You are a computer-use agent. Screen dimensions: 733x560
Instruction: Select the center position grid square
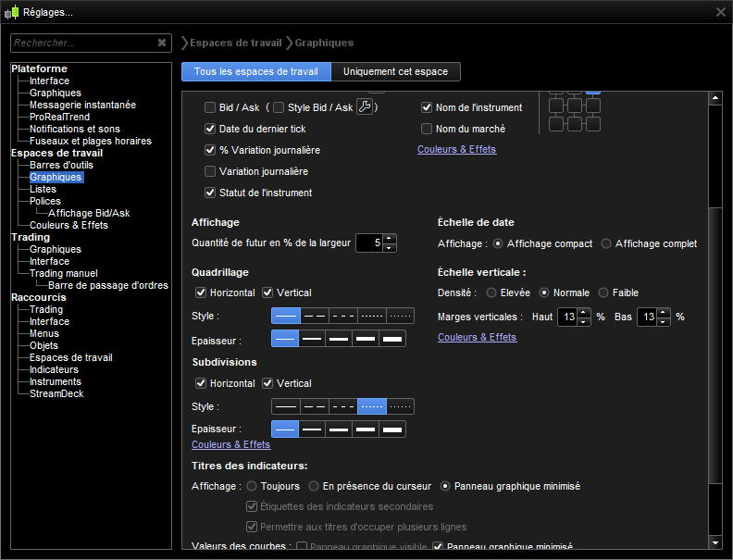click(575, 106)
